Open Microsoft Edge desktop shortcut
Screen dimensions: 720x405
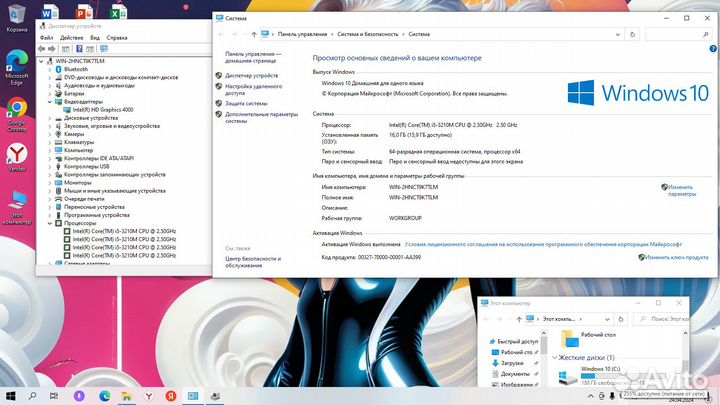click(17, 68)
